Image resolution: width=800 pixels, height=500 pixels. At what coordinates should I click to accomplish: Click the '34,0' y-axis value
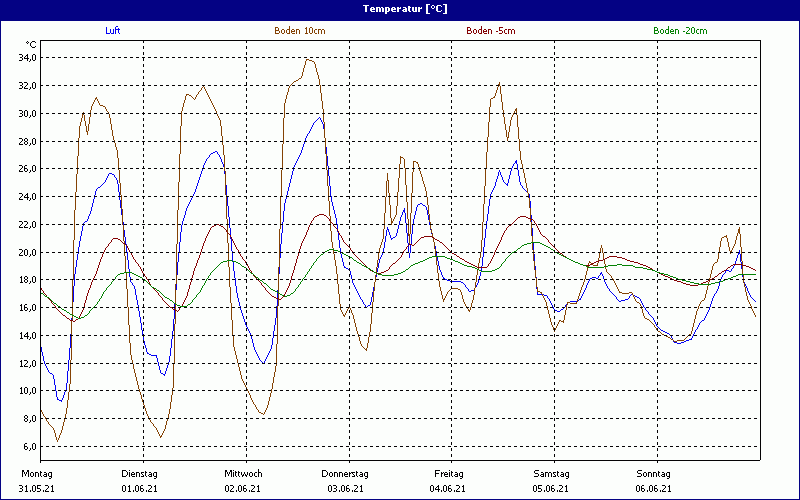point(26,58)
